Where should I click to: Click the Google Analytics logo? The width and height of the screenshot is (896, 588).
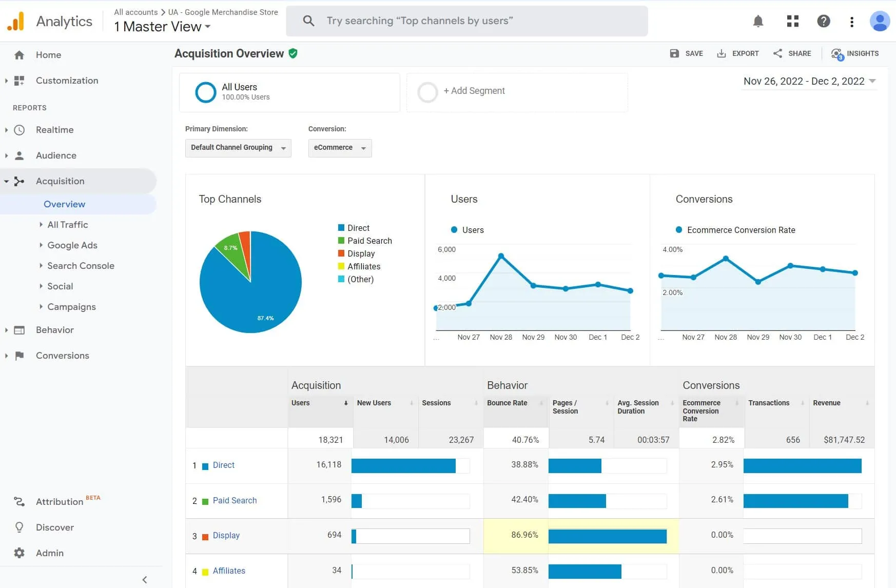tap(15, 21)
